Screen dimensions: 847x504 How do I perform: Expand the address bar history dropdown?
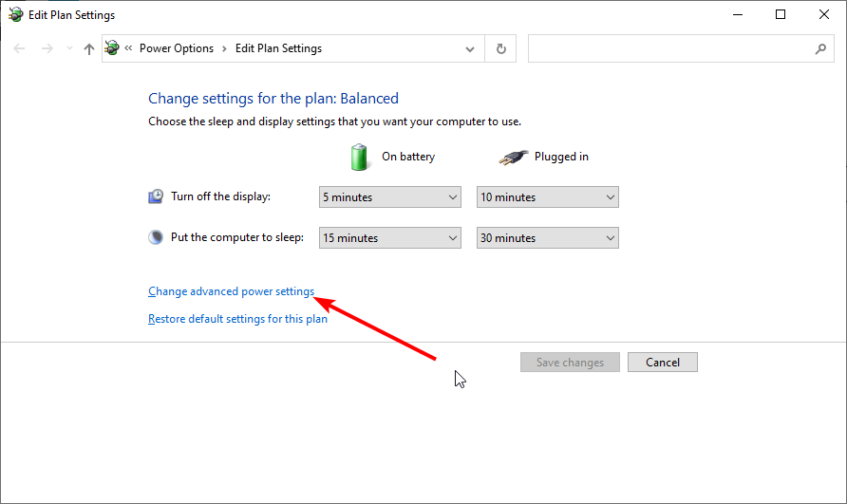tap(469, 48)
